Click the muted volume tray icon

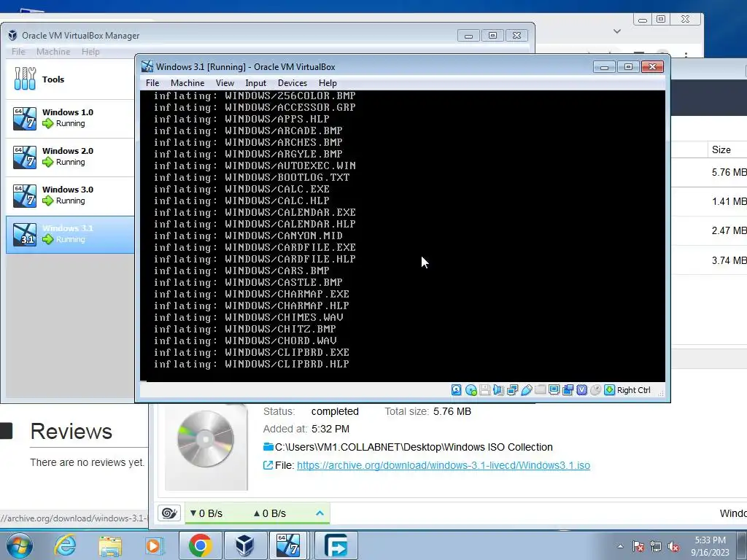(673, 546)
